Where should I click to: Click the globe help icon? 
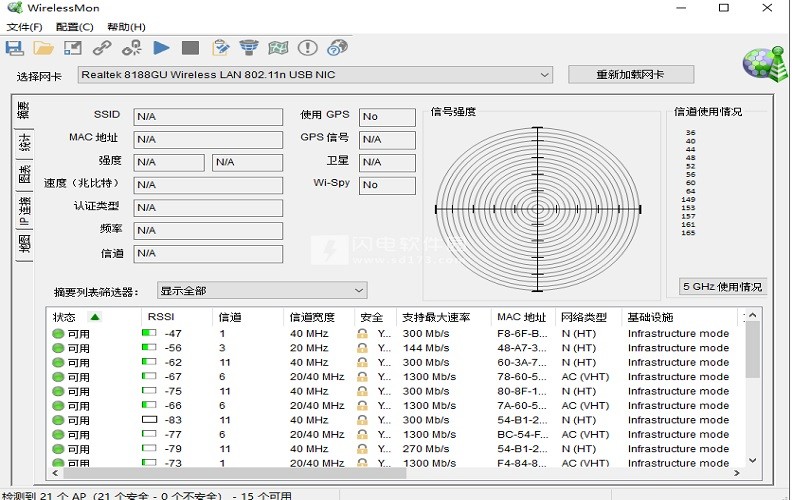coord(337,47)
